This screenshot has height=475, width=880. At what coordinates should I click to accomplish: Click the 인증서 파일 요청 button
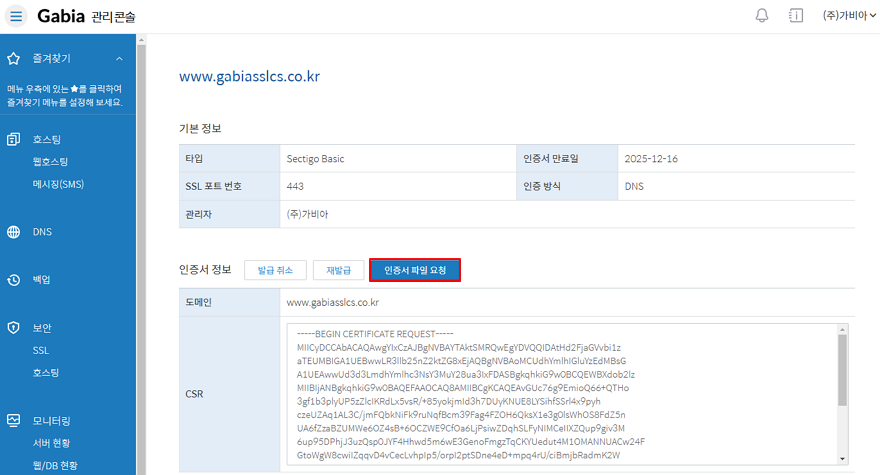tap(415, 270)
